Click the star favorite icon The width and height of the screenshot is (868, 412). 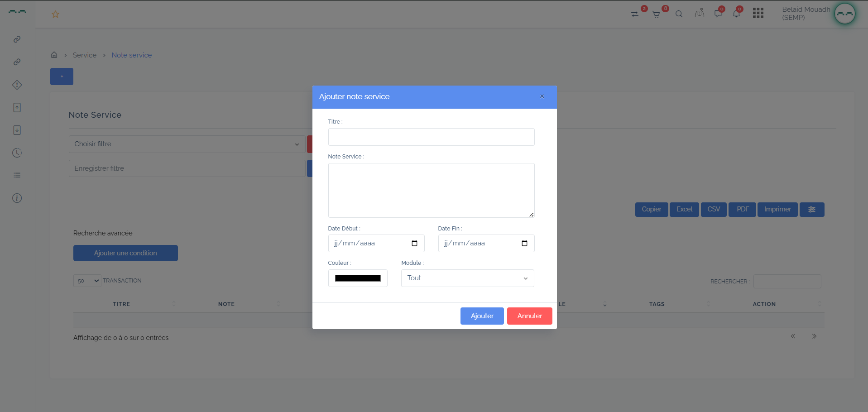(55, 14)
